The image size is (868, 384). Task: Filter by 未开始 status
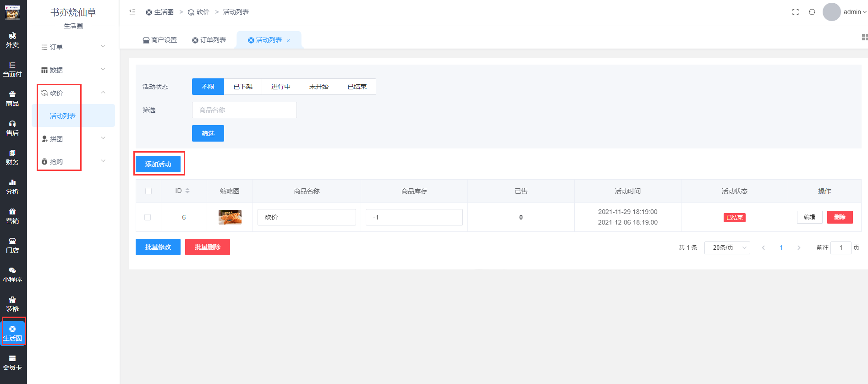[319, 87]
